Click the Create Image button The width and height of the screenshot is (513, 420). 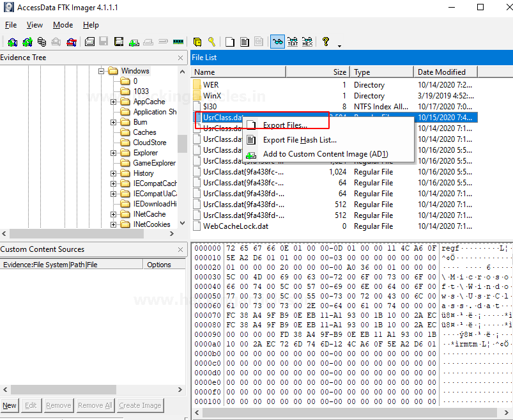coord(140,405)
